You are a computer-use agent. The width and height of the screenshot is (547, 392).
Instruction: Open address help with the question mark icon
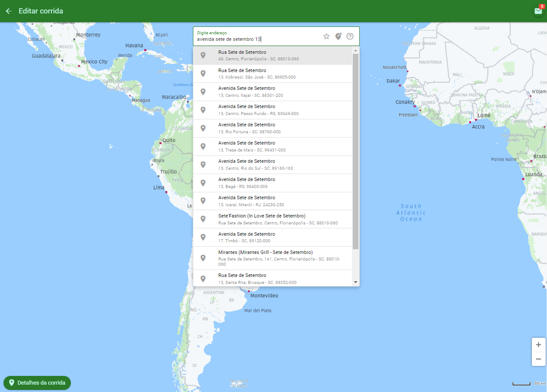coord(350,36)
